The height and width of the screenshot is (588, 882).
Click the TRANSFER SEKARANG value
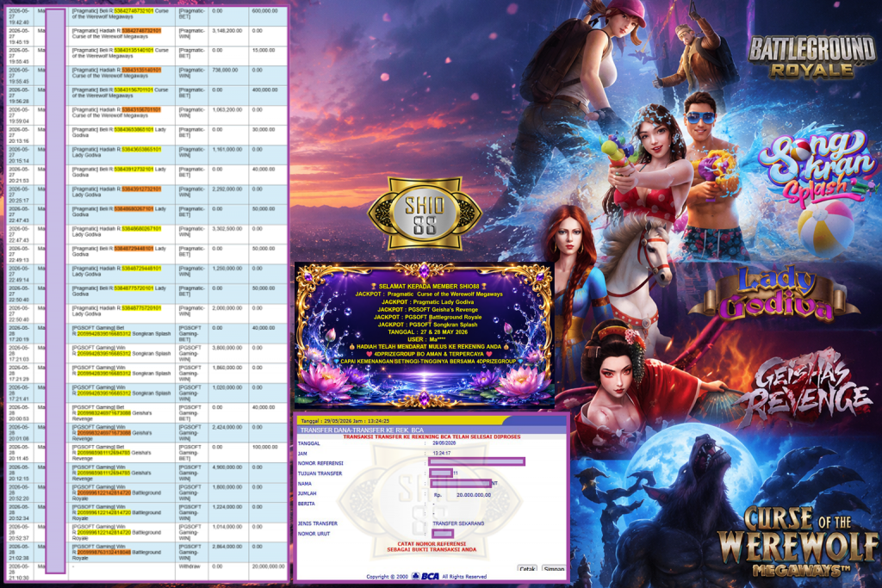458,523
